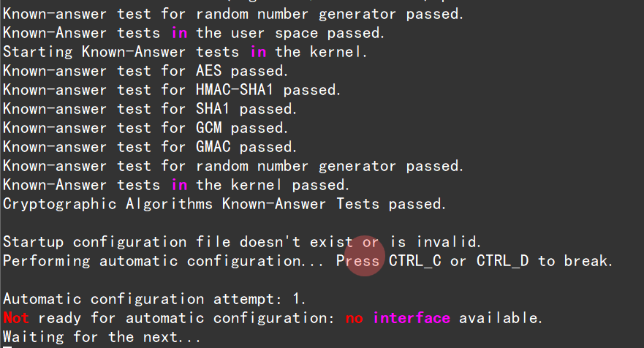Click the word "GCM"
Screen dimensions: 644x348
click(x=208, y=128)
